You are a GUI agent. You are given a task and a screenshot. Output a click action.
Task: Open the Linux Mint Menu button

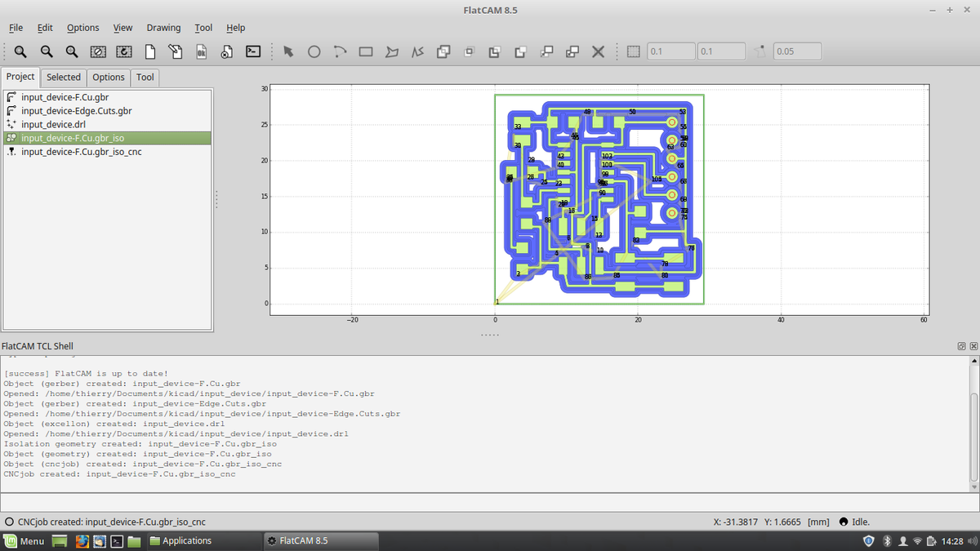point(24,541)
